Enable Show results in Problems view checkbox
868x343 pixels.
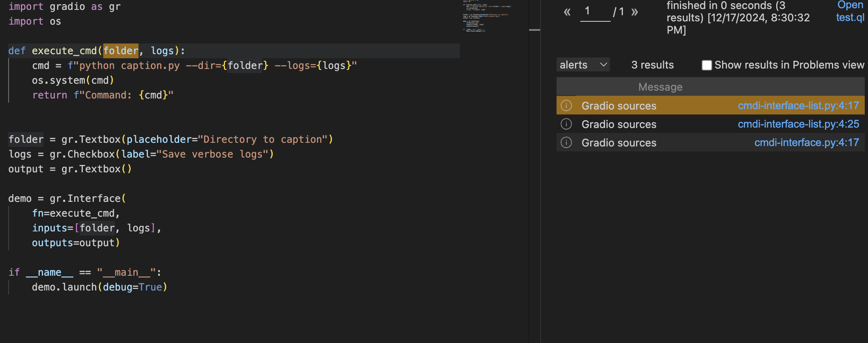[707, 65]
